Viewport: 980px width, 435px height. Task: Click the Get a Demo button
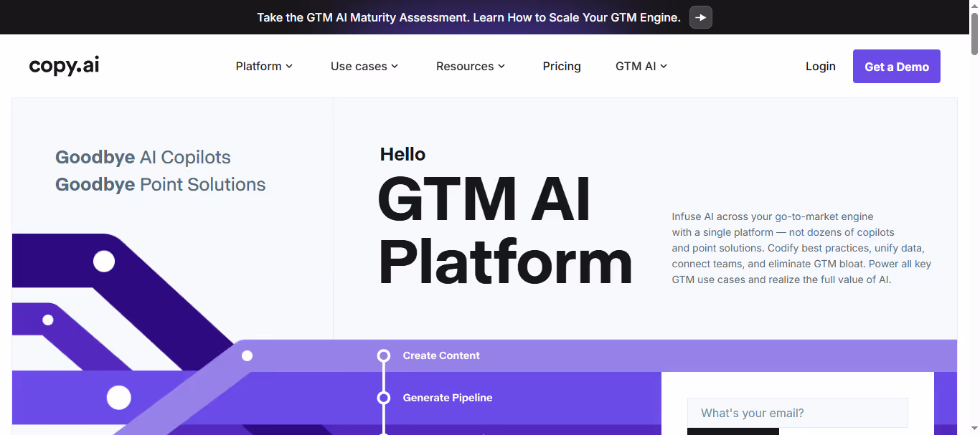(897, 67)
